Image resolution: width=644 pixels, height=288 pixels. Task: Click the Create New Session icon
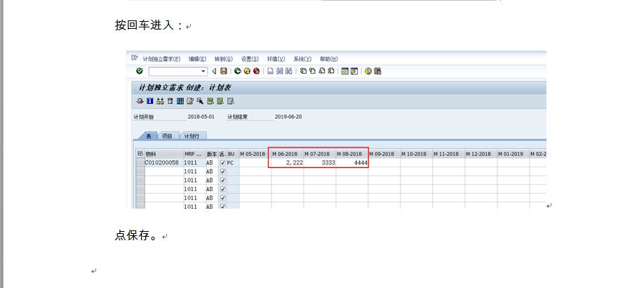[x=344, y=71]
